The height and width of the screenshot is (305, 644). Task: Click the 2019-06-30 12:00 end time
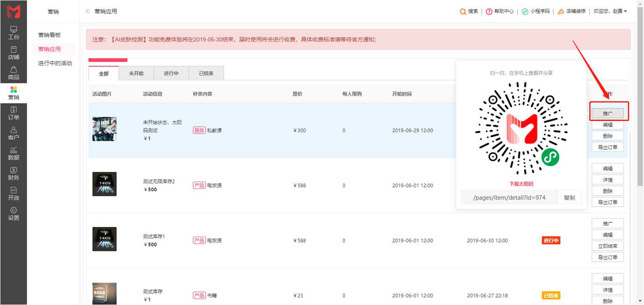click(x=487, y=240)
